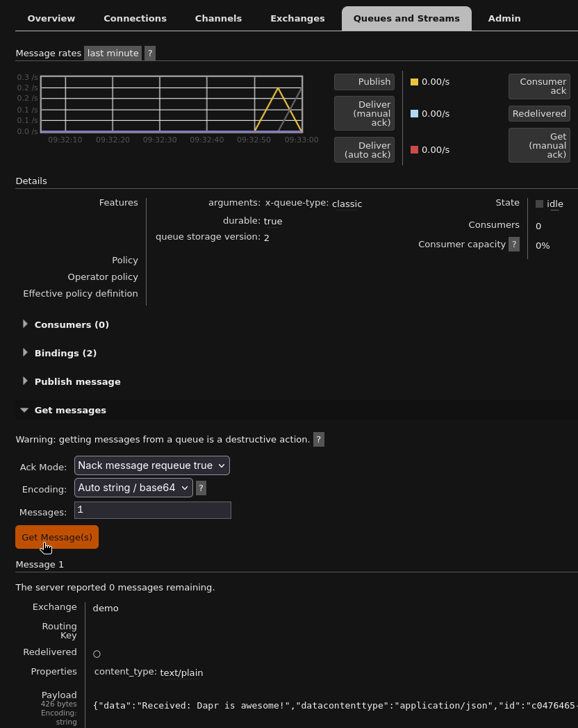Click help icon next to Encoding dropdown
Image resolution: width=578 pixels, height=728 pixels.
pos(201,488)
